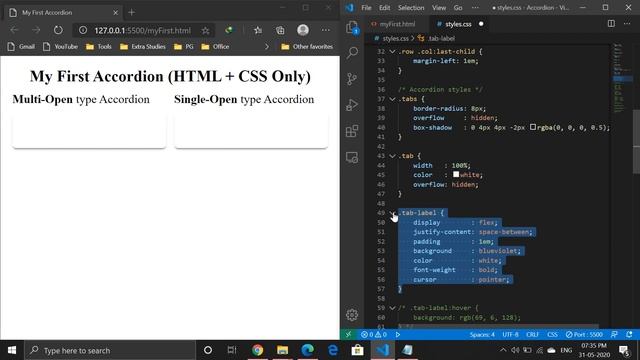Click the remote window indicator in status bar
This screenshot has height=360, width=640.
348,334
